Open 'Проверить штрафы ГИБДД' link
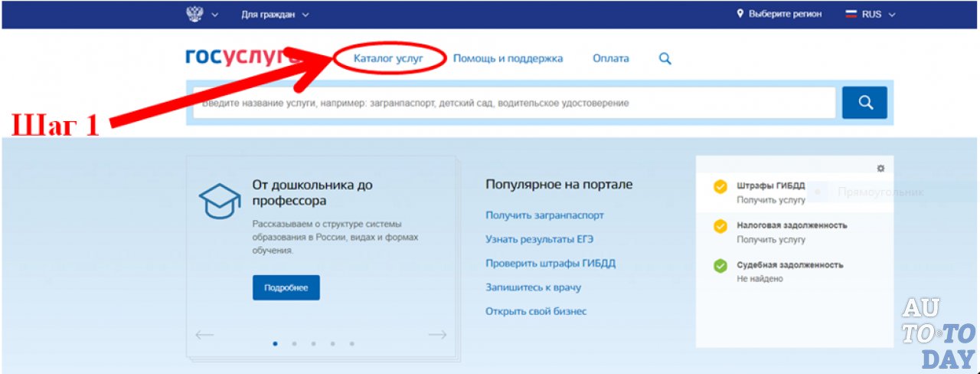Screen dimensions: 980x374 (x=550, y=263)
